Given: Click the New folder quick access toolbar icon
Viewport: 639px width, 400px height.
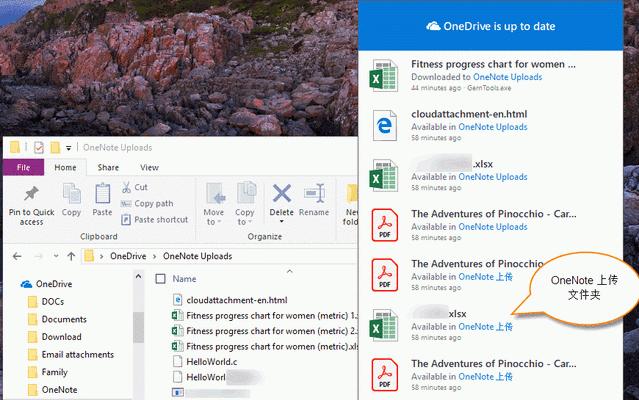Looking at the screenshot, I should (x=55, y=147).
